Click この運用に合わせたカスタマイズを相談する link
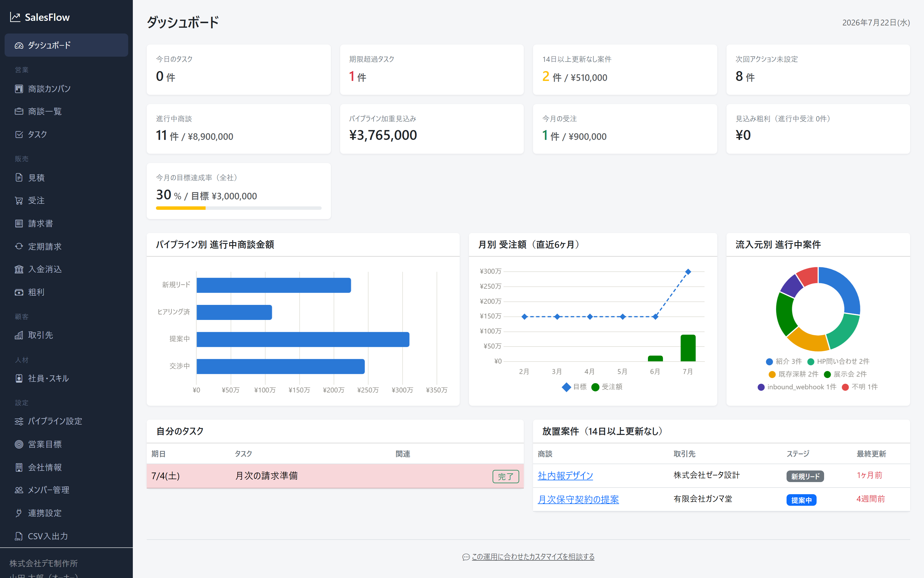Viewport: 924px width, 578px height. point(533,557)
